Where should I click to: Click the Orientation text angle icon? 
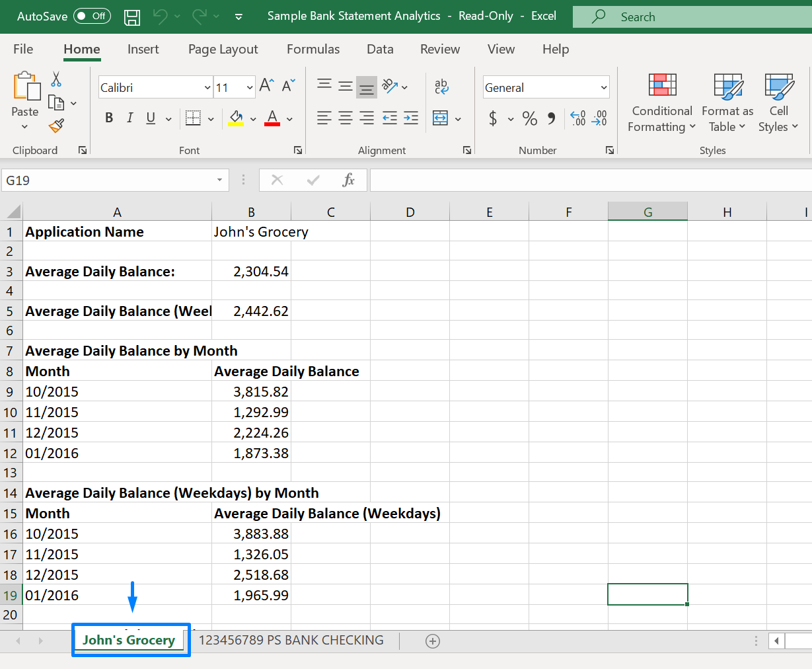point(390,86)
